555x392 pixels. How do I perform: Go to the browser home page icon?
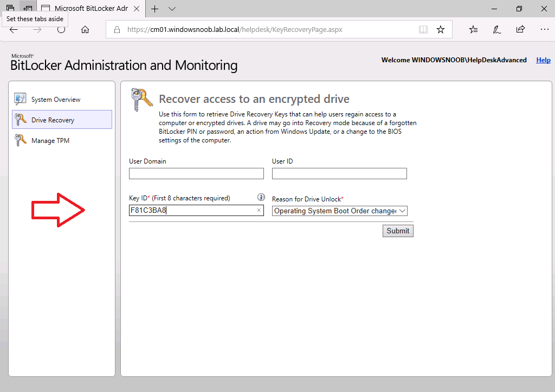click(x=85, y=30)
